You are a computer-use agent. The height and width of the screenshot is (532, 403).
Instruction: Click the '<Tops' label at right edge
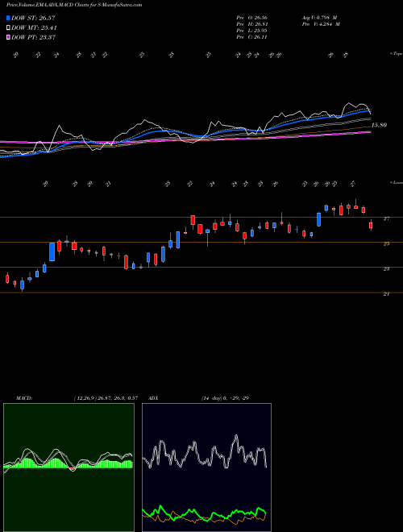tap(396, 54)
